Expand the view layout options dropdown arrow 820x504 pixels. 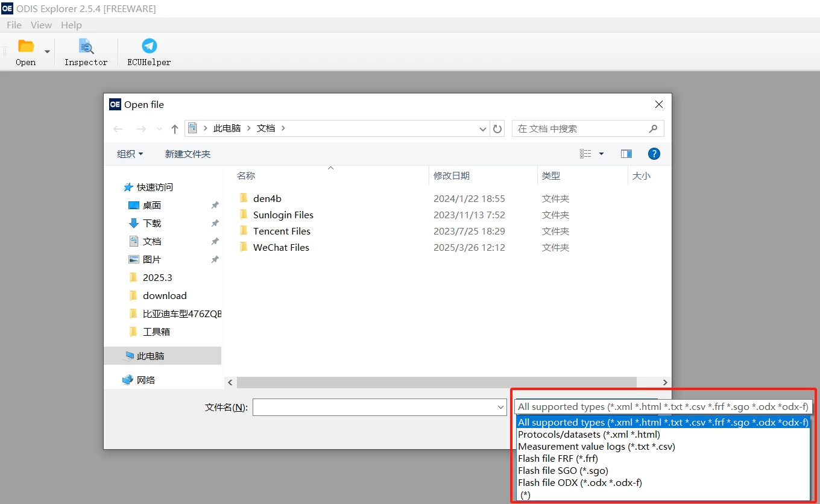601,154
